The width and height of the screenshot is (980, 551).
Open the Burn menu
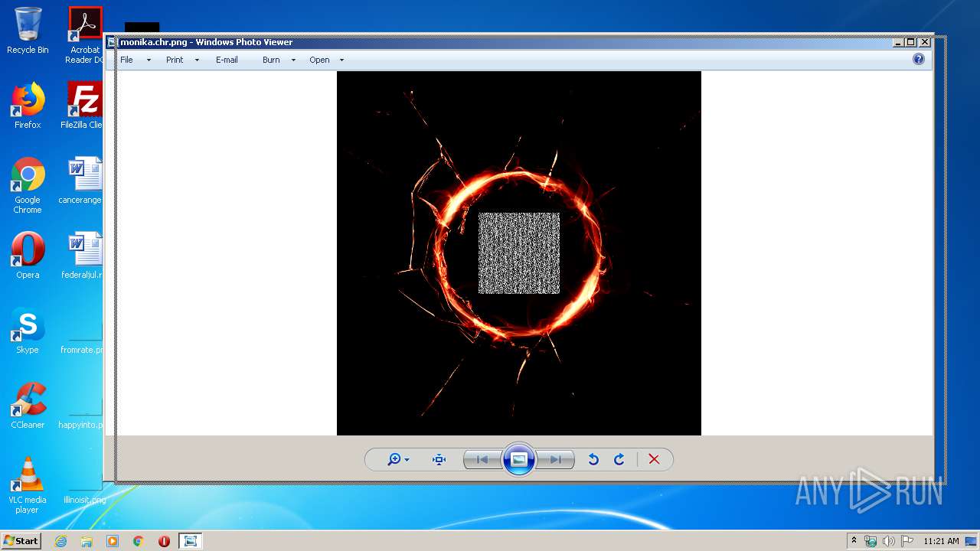coord(271,60)
